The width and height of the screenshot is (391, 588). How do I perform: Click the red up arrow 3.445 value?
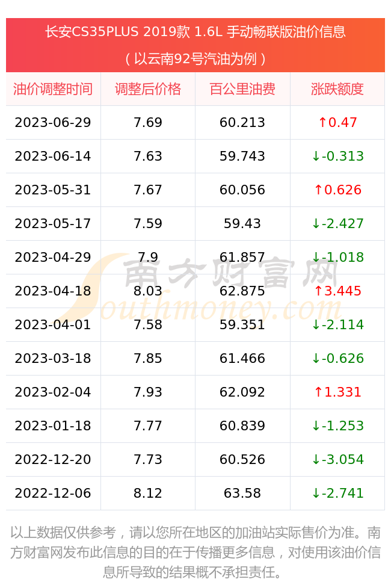click(x=337, y=291)
